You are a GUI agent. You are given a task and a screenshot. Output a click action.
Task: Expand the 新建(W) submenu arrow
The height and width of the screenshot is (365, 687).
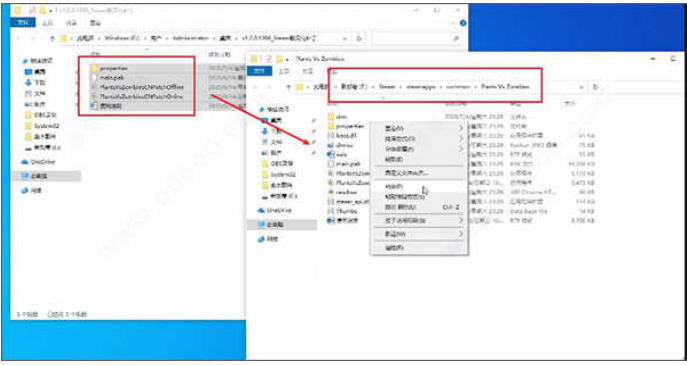(460, 234)
